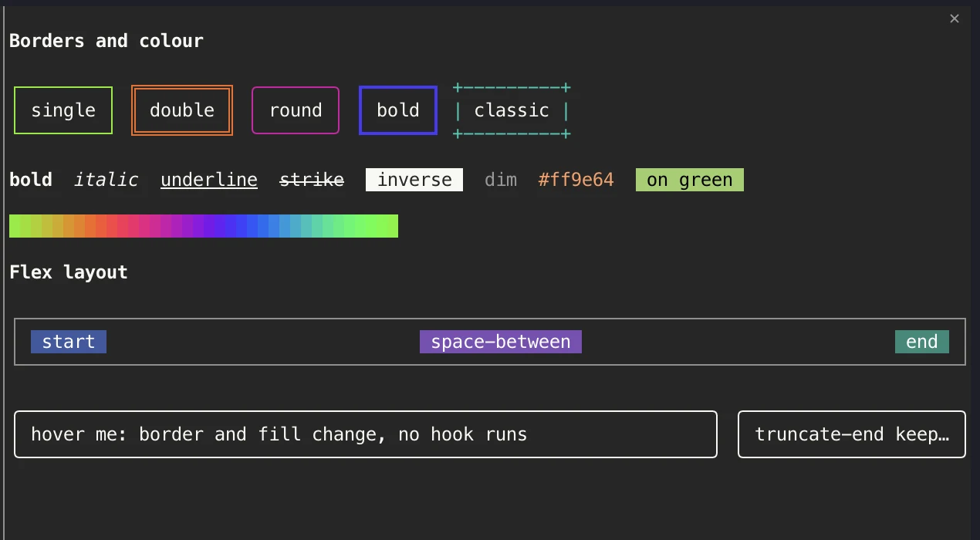Click the struck-through 'strike' text
Viewport: 980px width, 540px height.
[312, 180]
